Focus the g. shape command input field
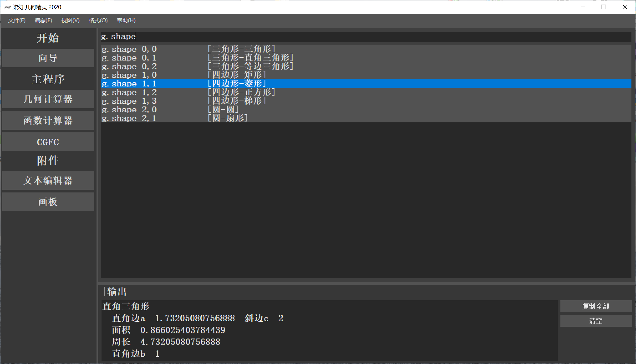The image size is (636, 364). (366, 36)
